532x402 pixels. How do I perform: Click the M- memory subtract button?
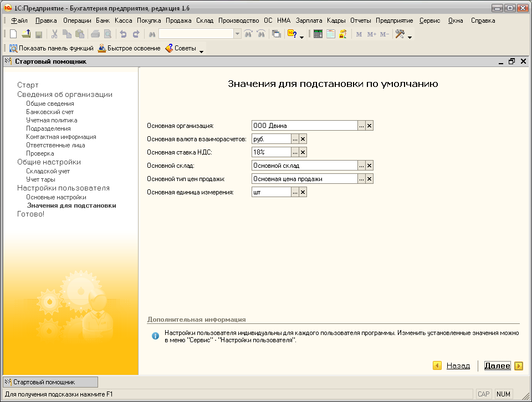(384, 34)
